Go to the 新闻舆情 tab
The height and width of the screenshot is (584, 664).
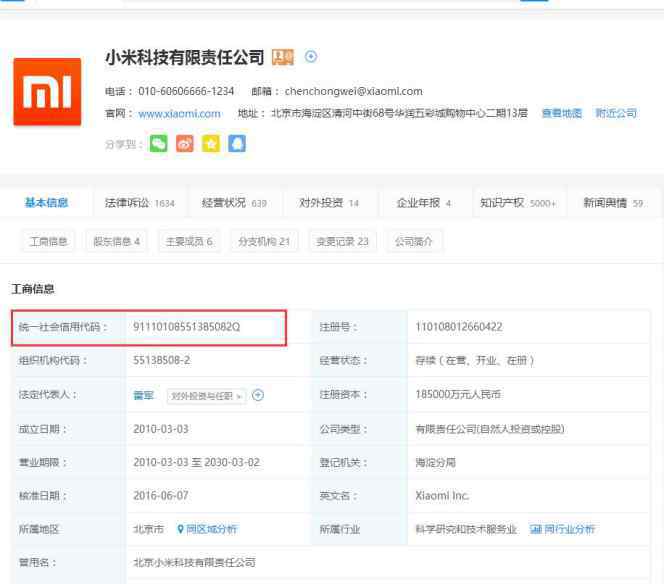click(613, 203)
